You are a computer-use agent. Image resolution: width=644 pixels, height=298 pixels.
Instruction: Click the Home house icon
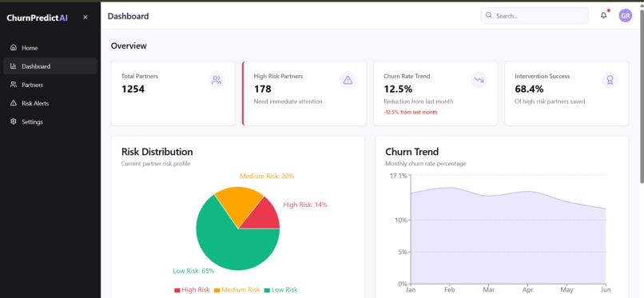click(14, 48)
